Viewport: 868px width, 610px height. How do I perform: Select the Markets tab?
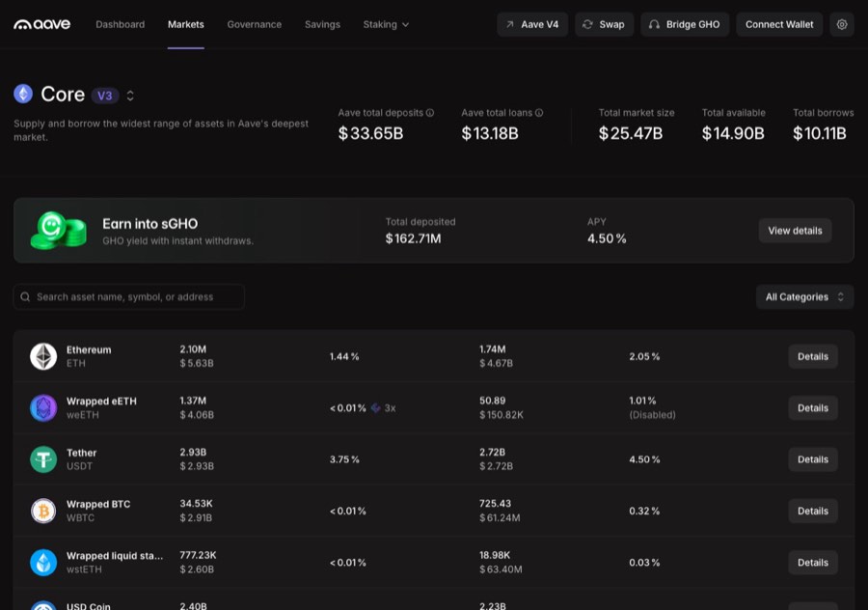pyautogui.click(x=186, y=24)
